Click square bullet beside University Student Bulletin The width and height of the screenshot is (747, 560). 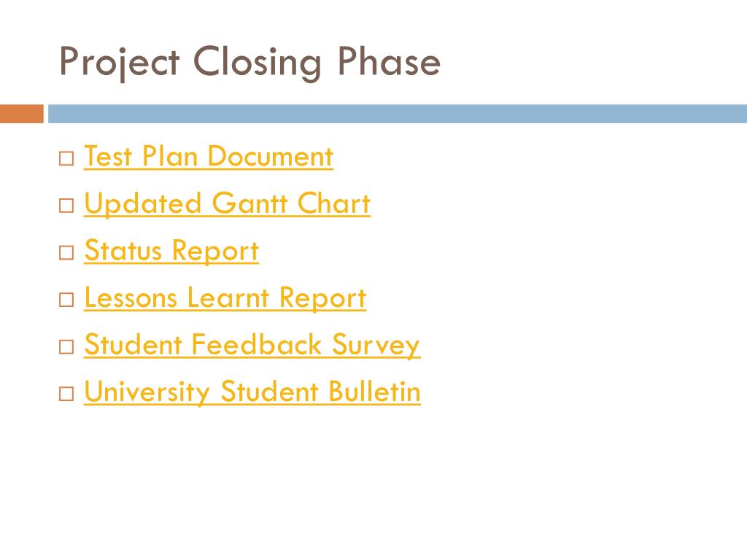coord(66,394)
